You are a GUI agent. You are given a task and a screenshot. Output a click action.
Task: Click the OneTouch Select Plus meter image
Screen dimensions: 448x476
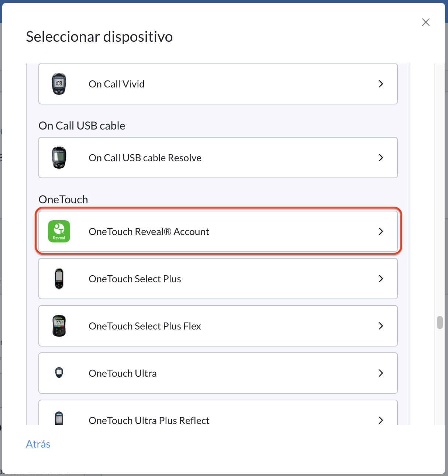59,279
